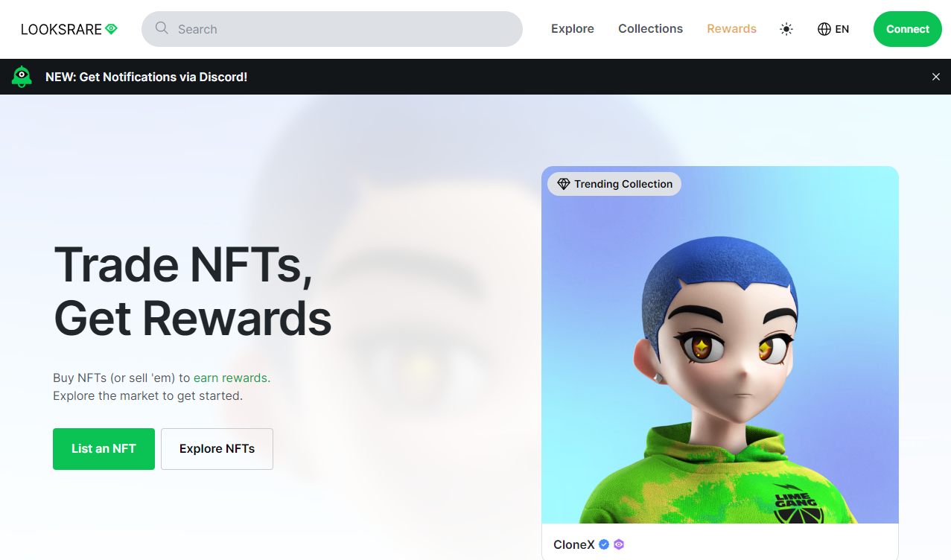Image resolution: width=951 pixels, height=560 pixels.
Task: Click the magnifier icon in search bar
Action: pos(162,28)
